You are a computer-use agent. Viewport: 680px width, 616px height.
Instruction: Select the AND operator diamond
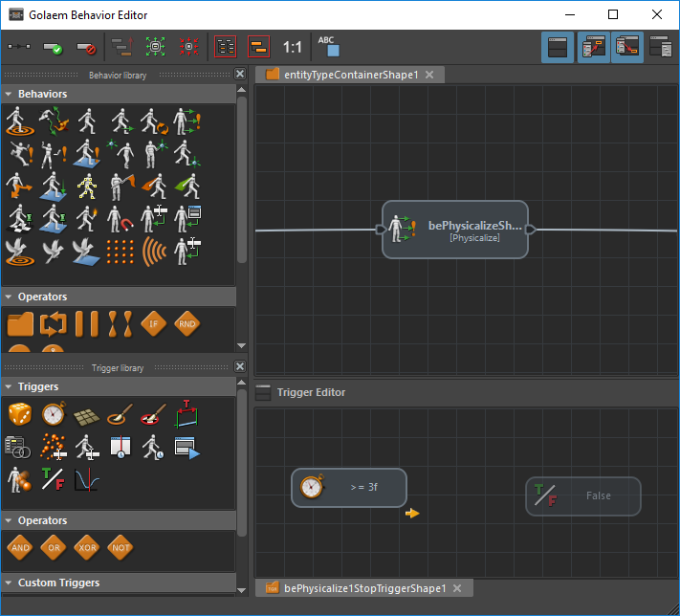(x=20, y=547)
